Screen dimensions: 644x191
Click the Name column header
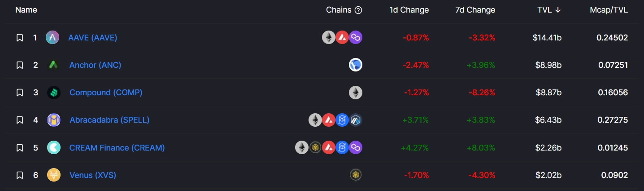point(26,10)
